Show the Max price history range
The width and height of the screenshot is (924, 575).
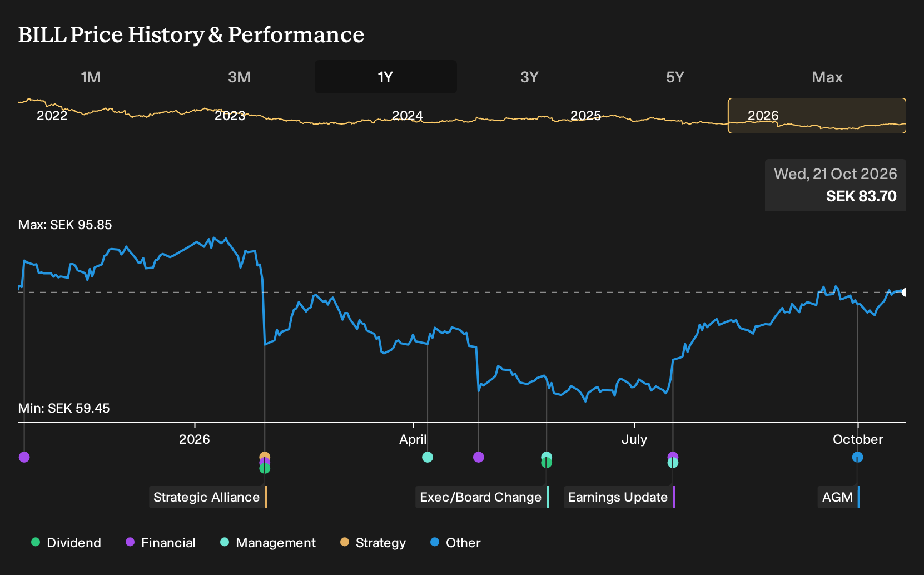[x=827, y=77]
